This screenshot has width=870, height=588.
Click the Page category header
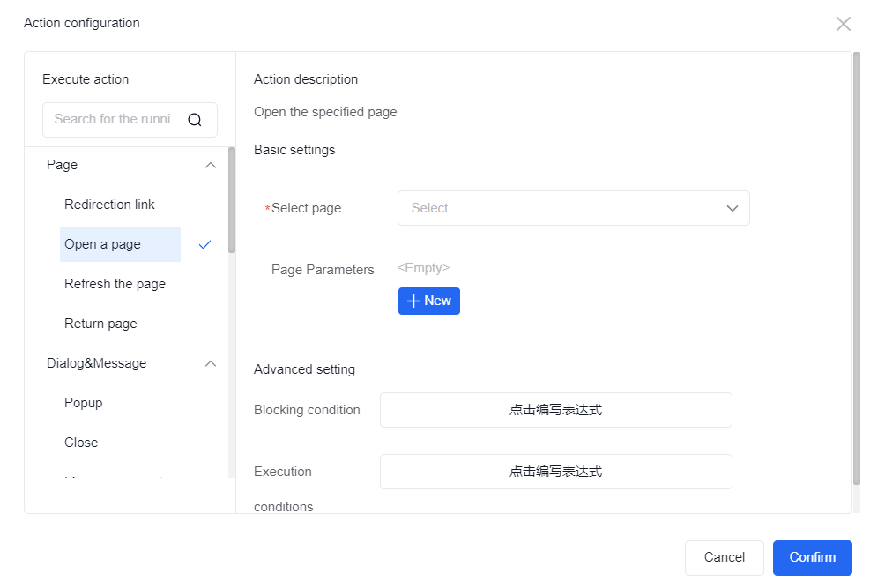(62, 166)
